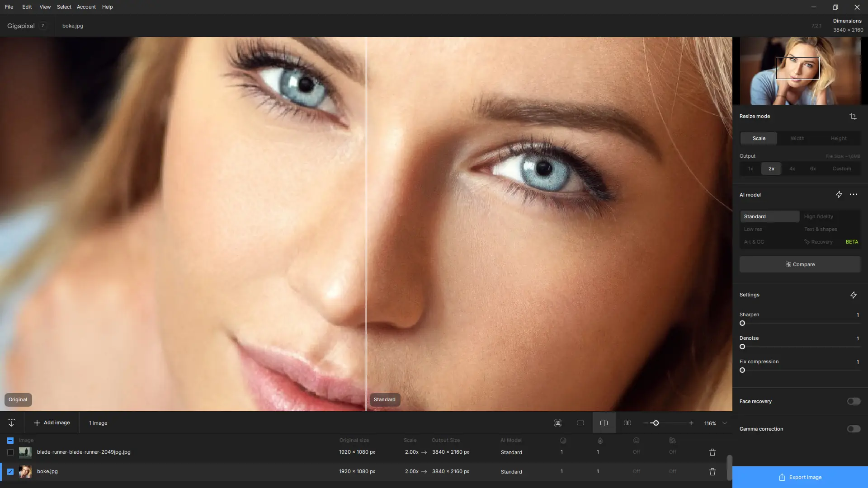Viewport: 868px width, 488px height.
Task: Switch to single view layout
Action: pos(580,423)
